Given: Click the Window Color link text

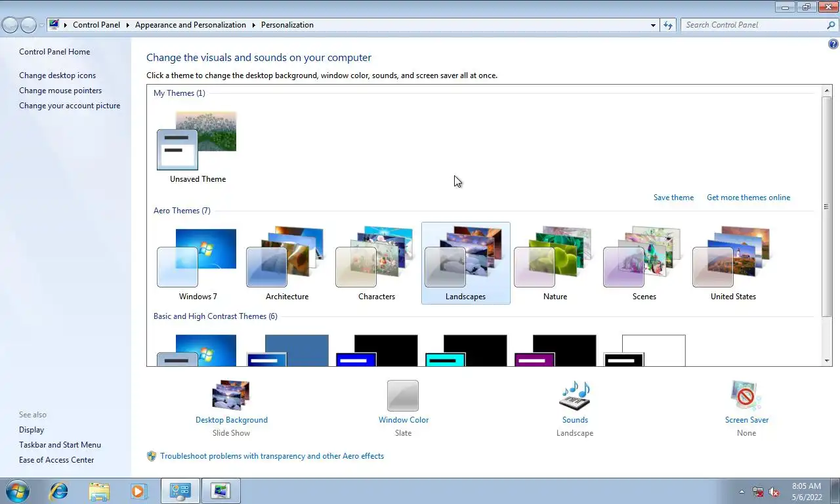Looking at the screenshot, I should [404, 420].
